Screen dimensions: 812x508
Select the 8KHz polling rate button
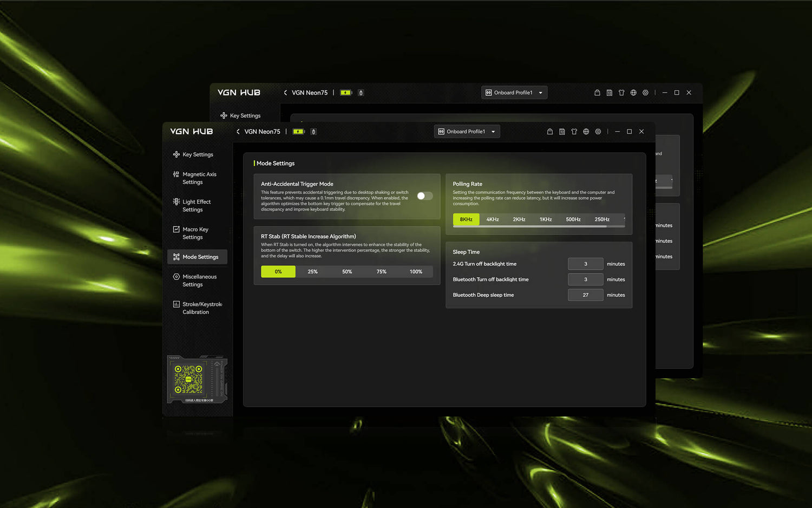point(466,219)
